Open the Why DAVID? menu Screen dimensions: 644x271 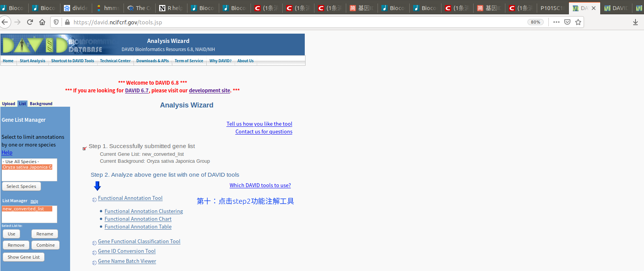pyautogui.click(x=220, y=61)
